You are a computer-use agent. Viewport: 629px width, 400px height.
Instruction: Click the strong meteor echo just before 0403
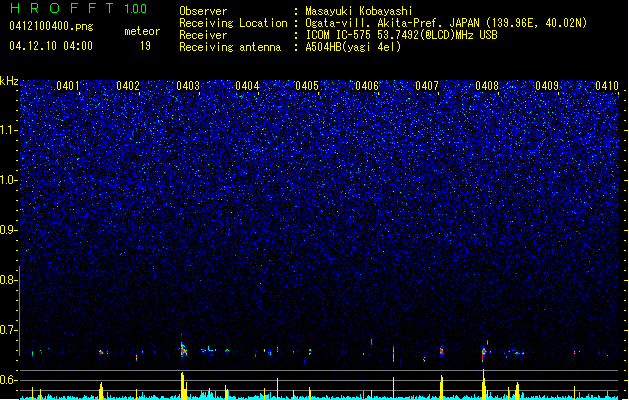coord(183,349)
